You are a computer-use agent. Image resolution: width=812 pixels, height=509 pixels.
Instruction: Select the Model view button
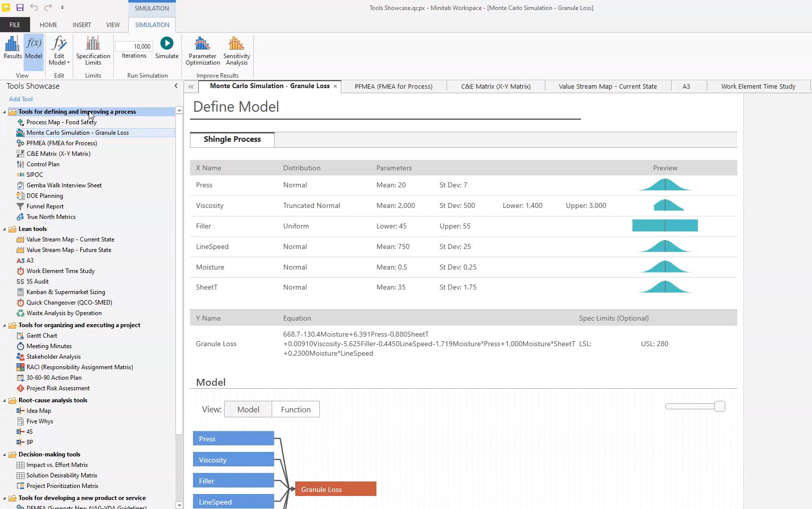[x=248, y=409]
